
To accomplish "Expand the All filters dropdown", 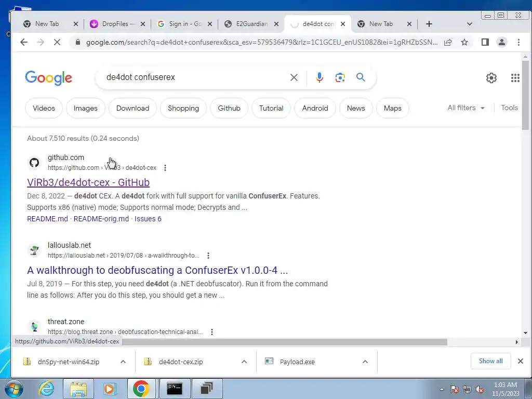I will coord(466,108).
